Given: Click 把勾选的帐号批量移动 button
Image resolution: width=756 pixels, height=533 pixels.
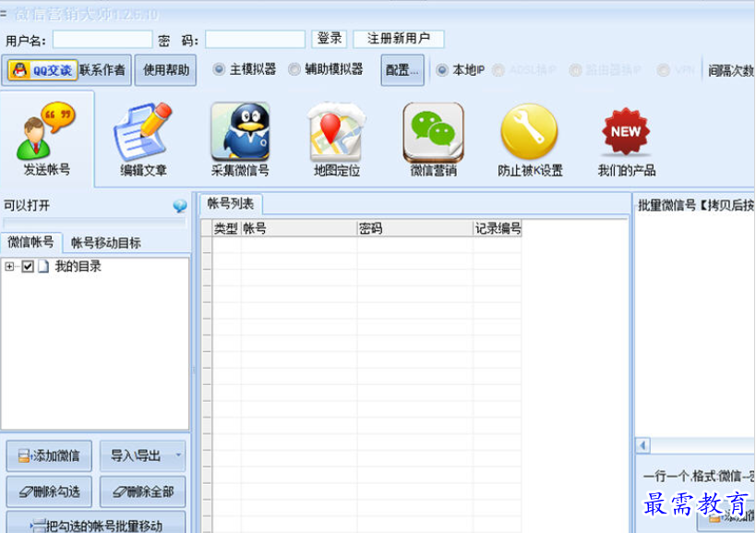Looking at the screenshot, I should pyautogui.click(x=96, y=524).
